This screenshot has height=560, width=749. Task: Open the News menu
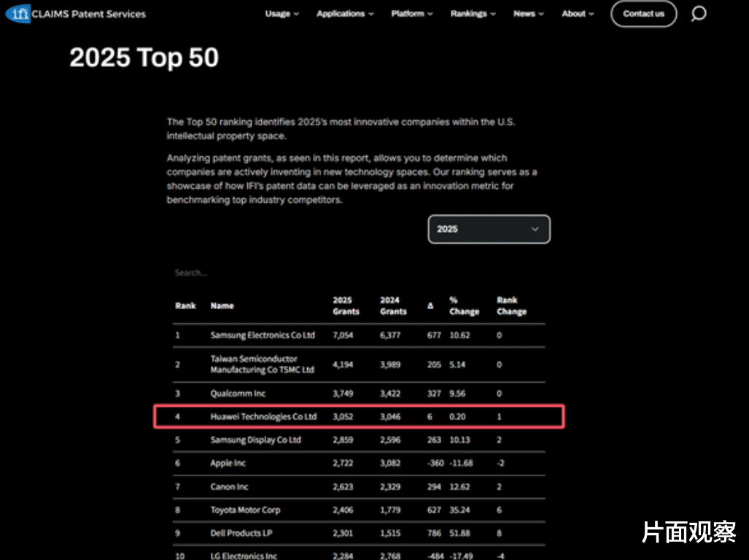click(528, 13)
